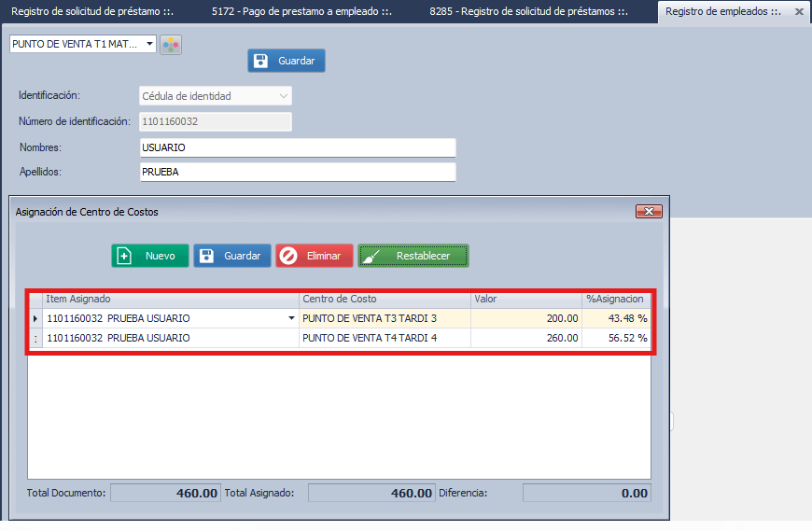Close the Asignación de Centro de Costos dialog
Screen dimensions: 812x531
click(649, 212)
